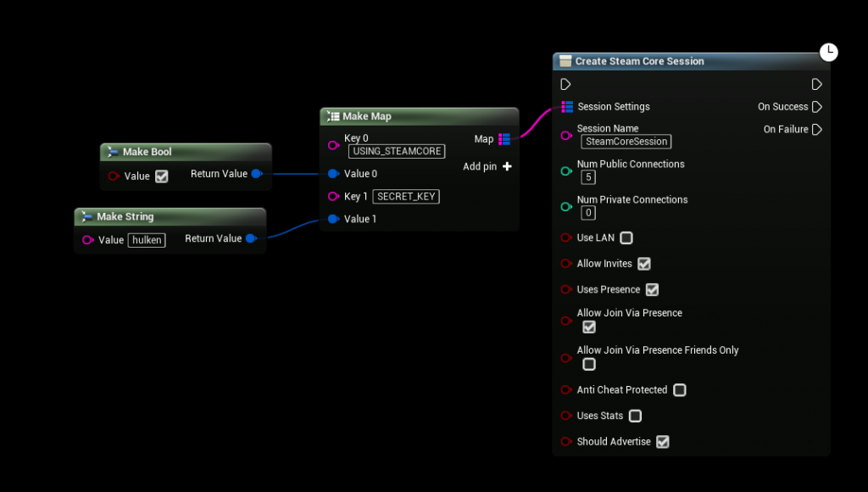Viewport: 868px width, 492px height.
Task: Click the Session Settings input pin
Action: click(x=567, y=107)
